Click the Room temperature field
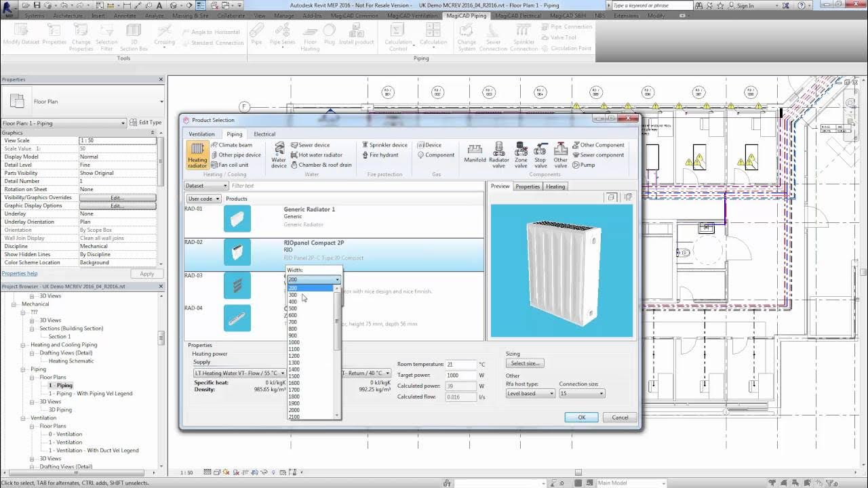The height and width of the screenshot is (488, 868). pos(460,364)
